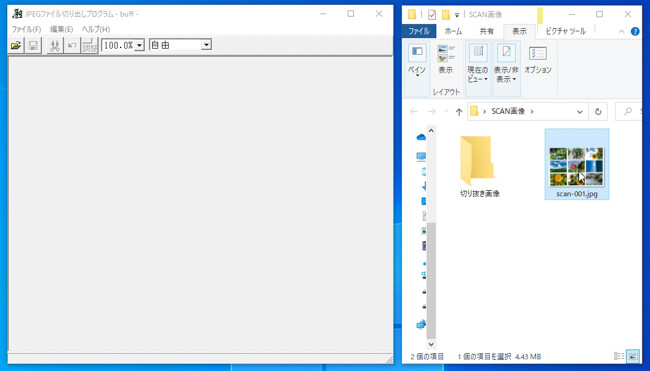Switch to details list view icon
Viewport: 650px width, 371px height.
pos(619,356)
